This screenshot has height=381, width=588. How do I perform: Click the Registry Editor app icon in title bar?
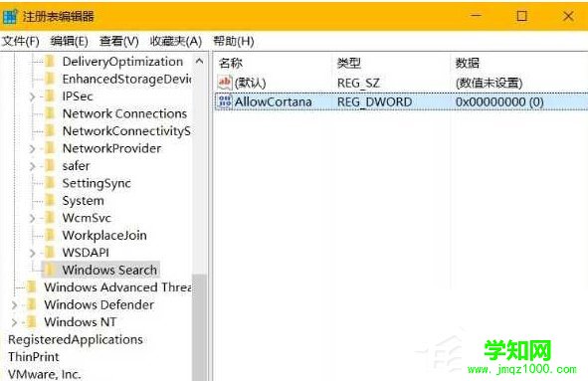click(10, 16)
